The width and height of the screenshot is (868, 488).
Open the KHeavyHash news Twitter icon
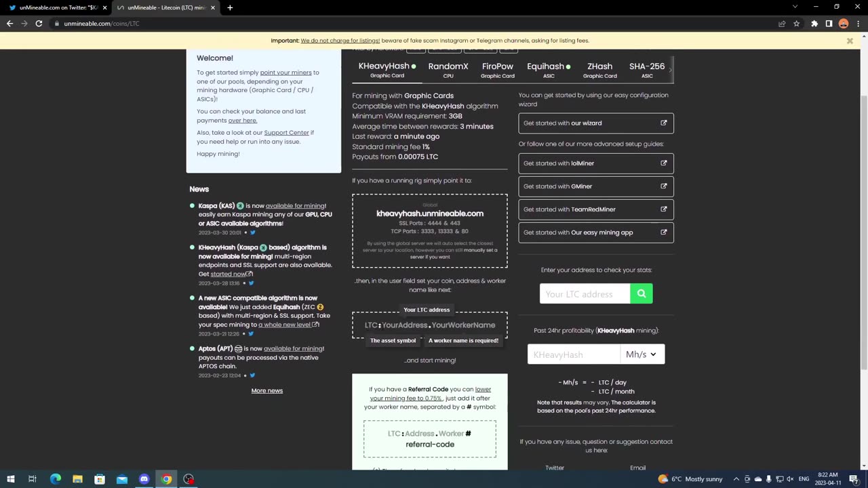click(x=251, y=283)
